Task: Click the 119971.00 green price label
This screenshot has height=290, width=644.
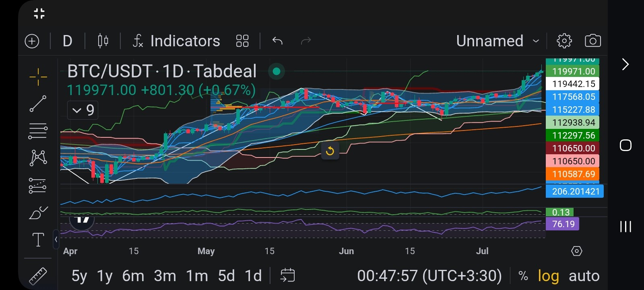Action: [x=573, y=71]
